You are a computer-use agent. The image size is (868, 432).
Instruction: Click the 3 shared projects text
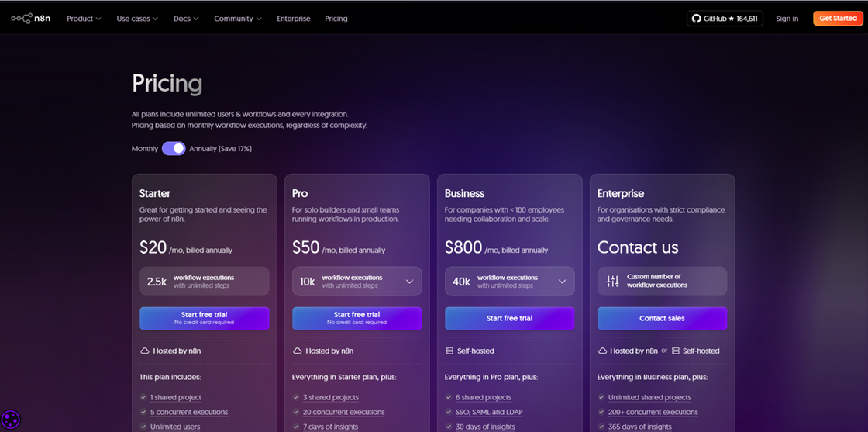click(330, 397)
